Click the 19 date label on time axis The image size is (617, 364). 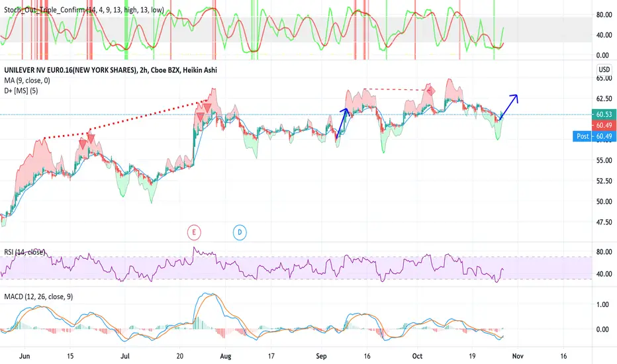[x=472, y=356]
